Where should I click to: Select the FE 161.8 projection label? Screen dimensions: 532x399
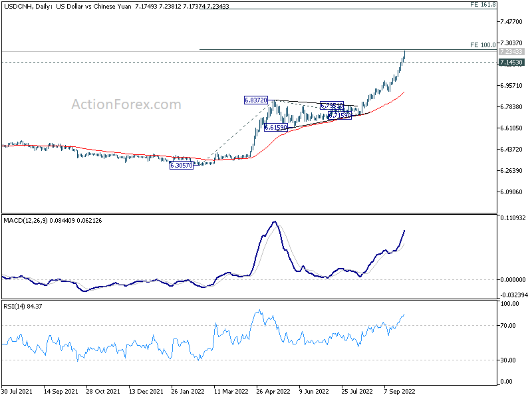pyautogui.click(x=483, y=5)
